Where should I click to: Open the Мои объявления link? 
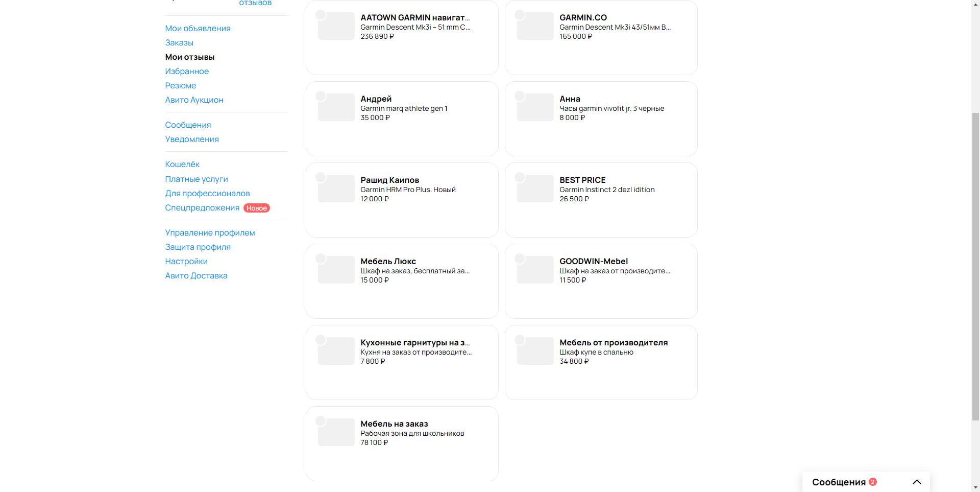pyautogui.click(x=198, y=29)
